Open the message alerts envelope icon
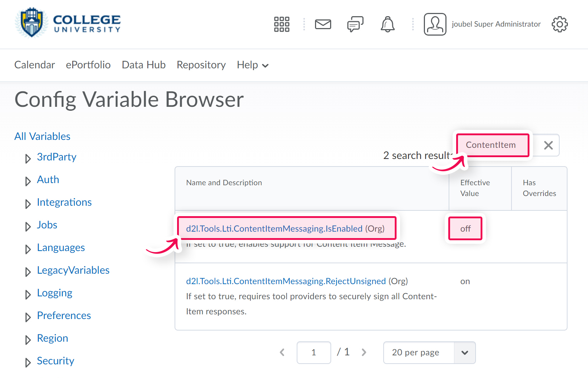 click(323, 24)
